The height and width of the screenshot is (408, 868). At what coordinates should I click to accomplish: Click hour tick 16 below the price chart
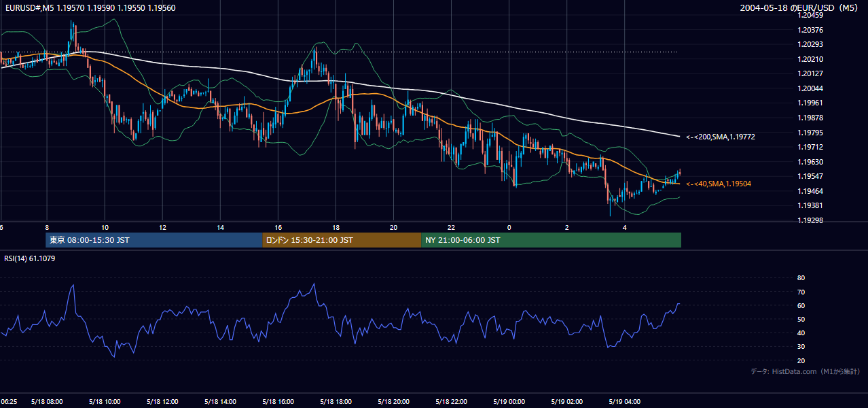tap(278, 227)
